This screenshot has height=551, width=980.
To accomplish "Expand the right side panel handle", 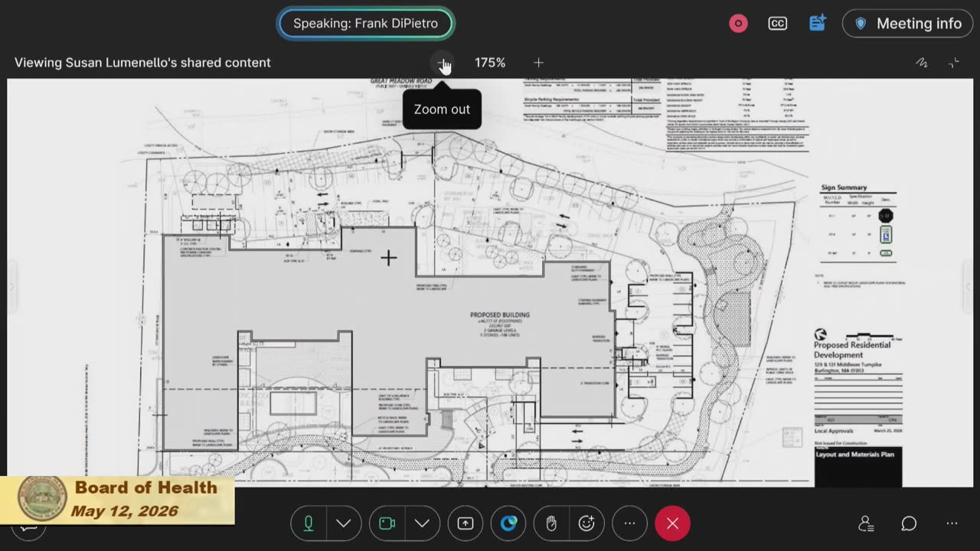I will (x=969, y=286).
